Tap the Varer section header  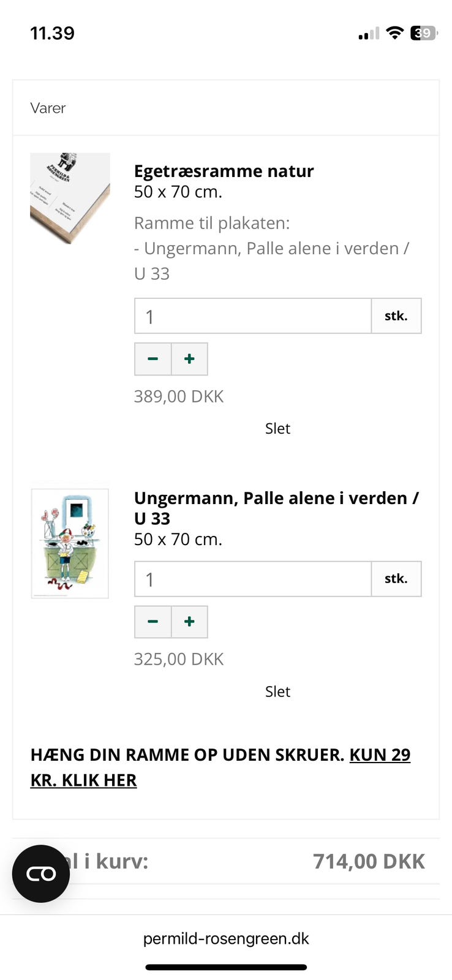tap(48, 108)
